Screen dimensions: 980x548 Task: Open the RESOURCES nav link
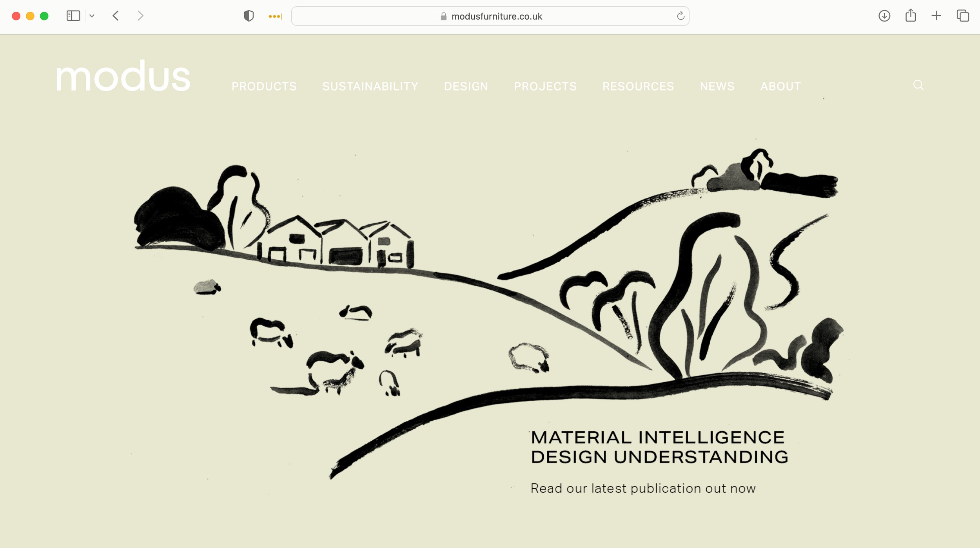tap(638, 86)
